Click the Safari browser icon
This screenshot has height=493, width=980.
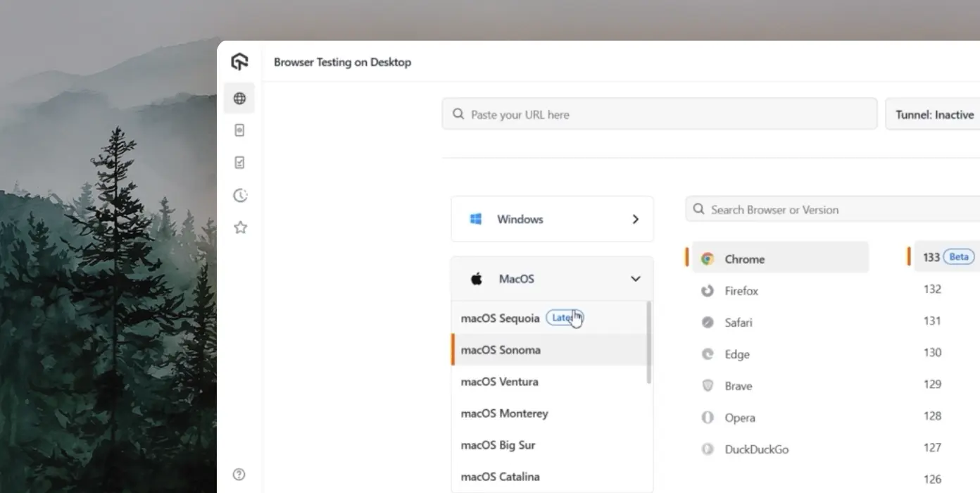pyautogui.click(x=708, y=323)
